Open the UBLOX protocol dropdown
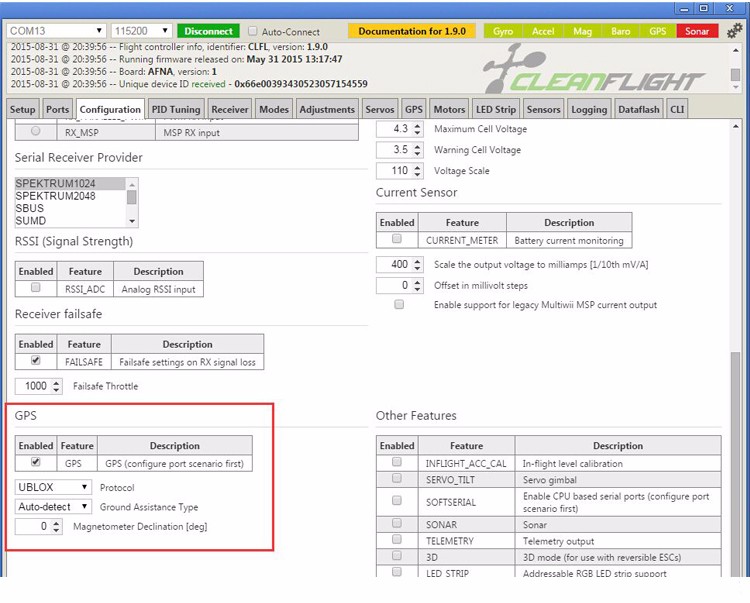The height and width of the screenshot is (603, 750). click(53, 487)
